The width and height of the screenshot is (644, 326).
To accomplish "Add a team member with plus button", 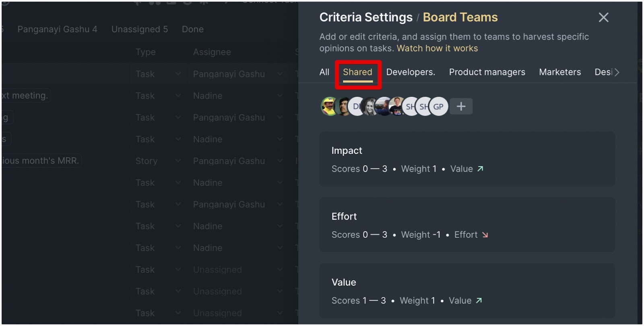I will [x=461, y=106].
